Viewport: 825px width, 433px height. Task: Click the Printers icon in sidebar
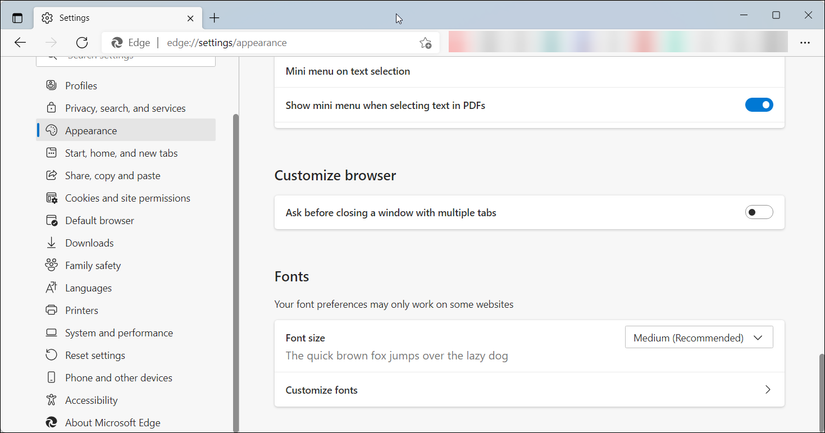click(x=51, y=310)
